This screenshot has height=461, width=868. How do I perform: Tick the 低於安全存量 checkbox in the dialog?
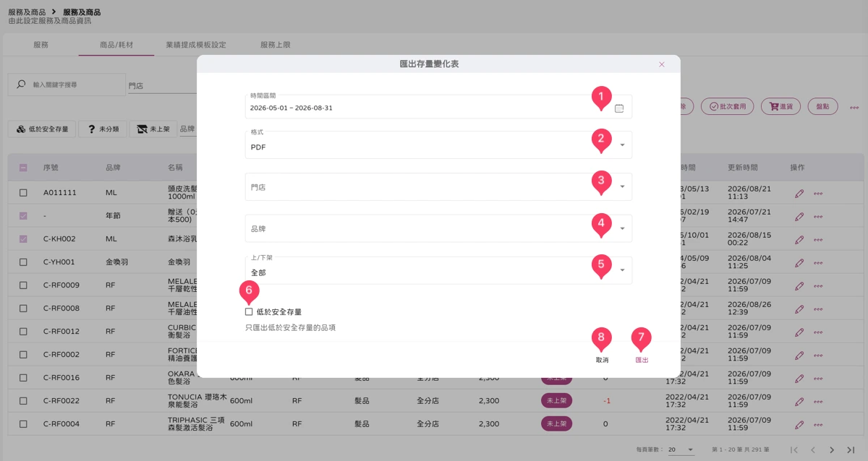[x=249, y=312]
